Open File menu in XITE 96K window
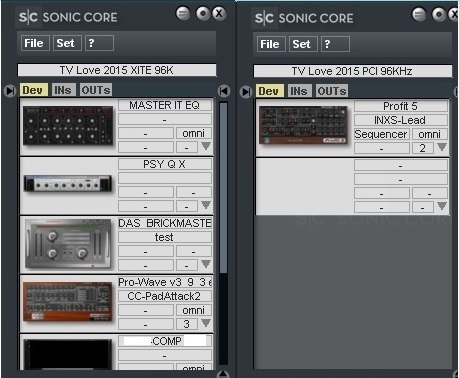The width and height of the screenshot is (459, 378). (x=35, y=43)
